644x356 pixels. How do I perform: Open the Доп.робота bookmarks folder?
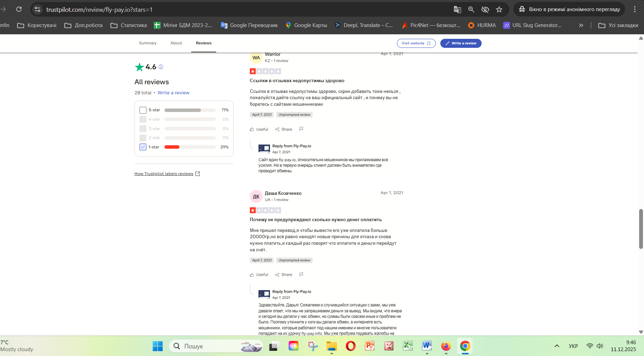(x=84, y=25)
